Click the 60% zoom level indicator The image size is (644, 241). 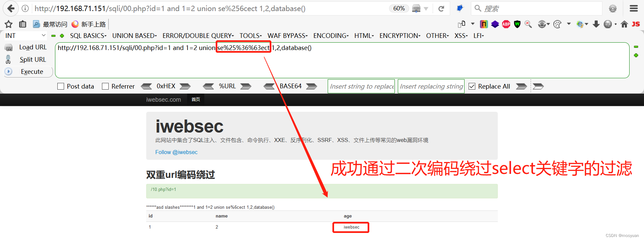pos(399,8)
